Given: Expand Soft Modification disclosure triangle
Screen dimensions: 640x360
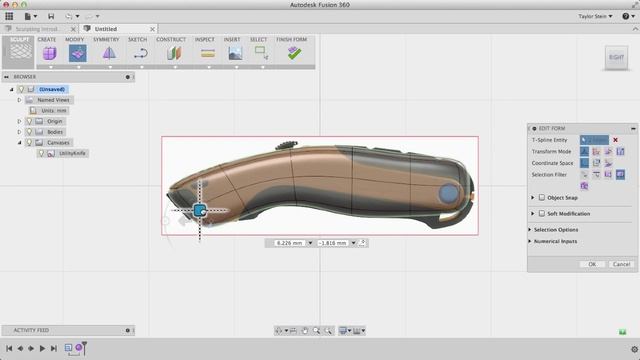Looking at the screenshot, I should pyautogui.click(x=532, y=213).
